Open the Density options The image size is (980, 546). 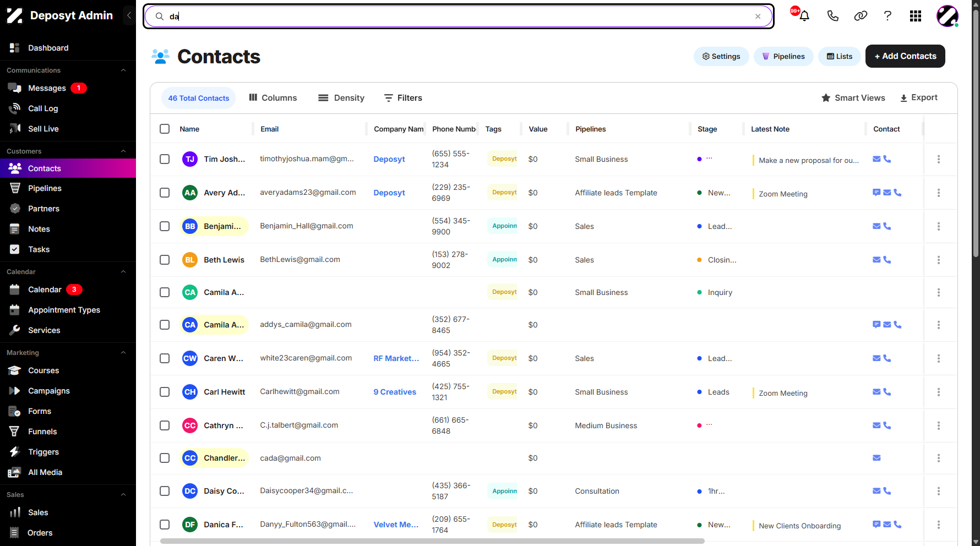click(341, 98)
